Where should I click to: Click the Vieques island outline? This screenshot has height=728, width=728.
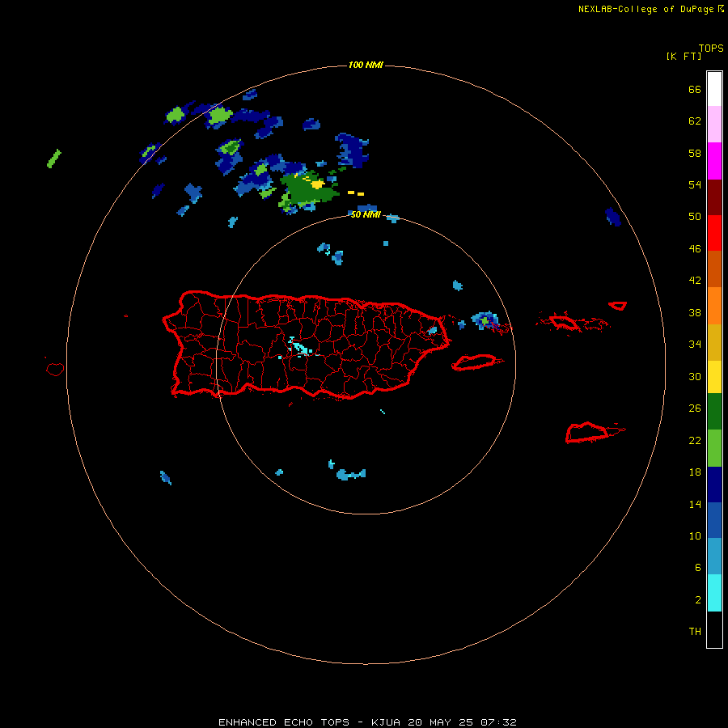(477, 362)
